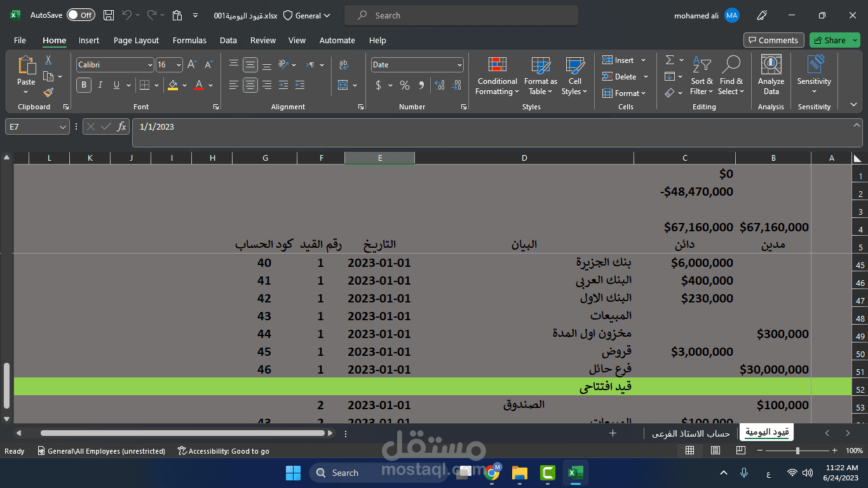Viewport: 868px width, 488px height.
Task: Click the Orientation text angle icon
Action: point(283,65)
